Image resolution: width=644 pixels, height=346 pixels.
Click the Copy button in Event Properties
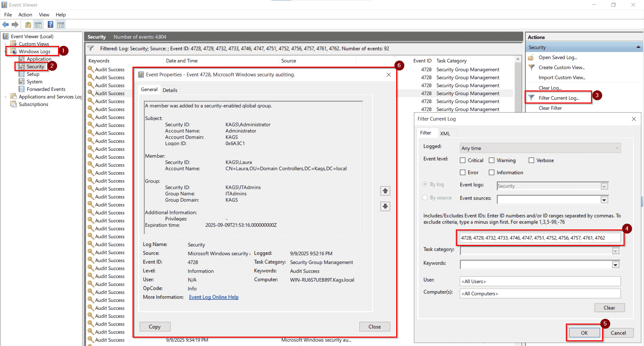155,327
